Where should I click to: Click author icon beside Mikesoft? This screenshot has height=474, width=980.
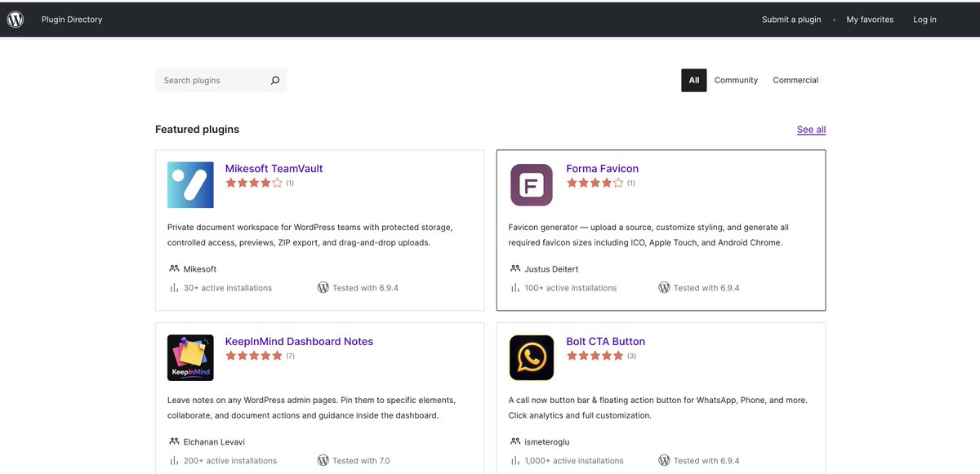174,268
